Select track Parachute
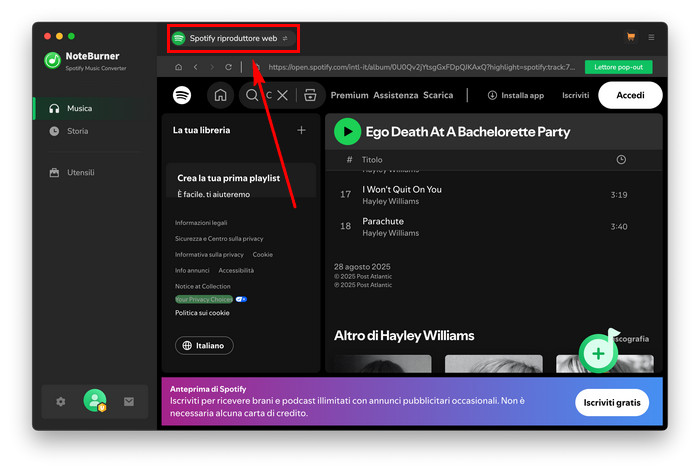This screenshot has width=700, height=473. point(383,221)
